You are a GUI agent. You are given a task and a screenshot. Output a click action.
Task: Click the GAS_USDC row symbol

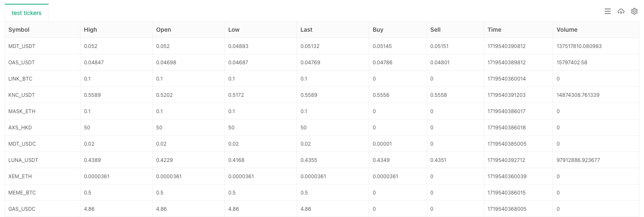[22, 209]
